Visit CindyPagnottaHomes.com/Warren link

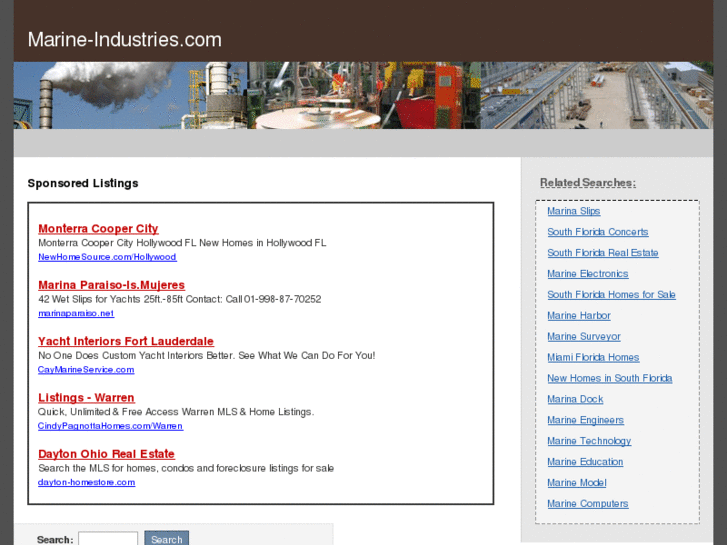110,426
